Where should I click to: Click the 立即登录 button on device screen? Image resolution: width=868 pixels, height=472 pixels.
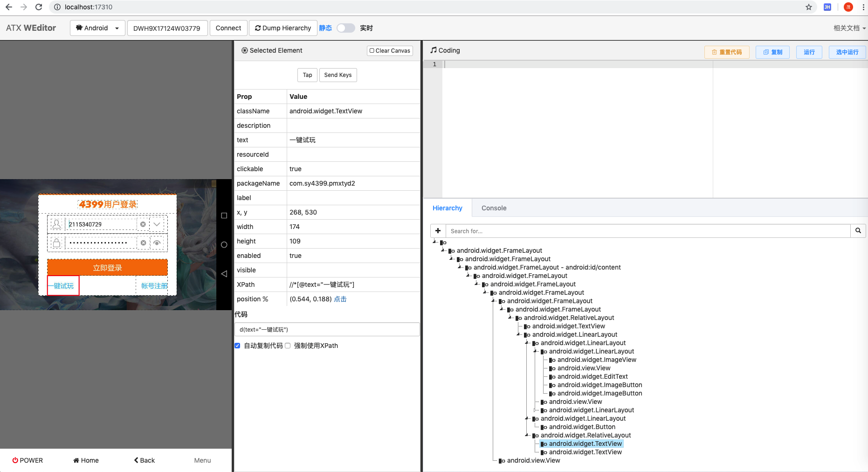click(107, 268)
